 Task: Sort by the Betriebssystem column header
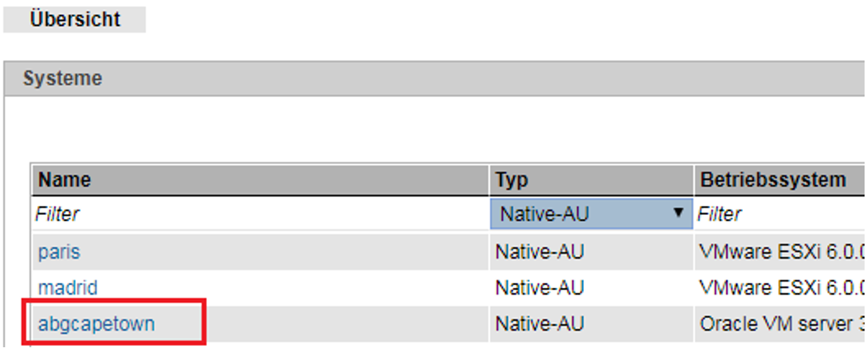click(x=773, y=180)
